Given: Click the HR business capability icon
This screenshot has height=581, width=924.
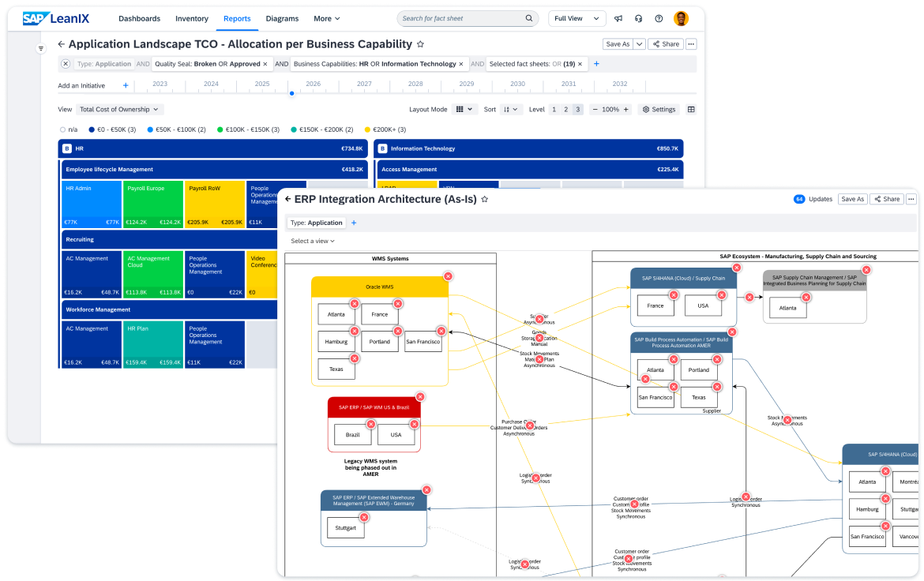Looking at the screenshot, I should [x=67, y=148].
